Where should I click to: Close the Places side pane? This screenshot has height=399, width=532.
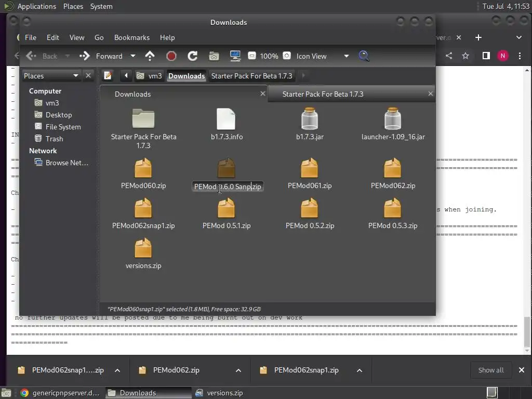tap(88, 76)
